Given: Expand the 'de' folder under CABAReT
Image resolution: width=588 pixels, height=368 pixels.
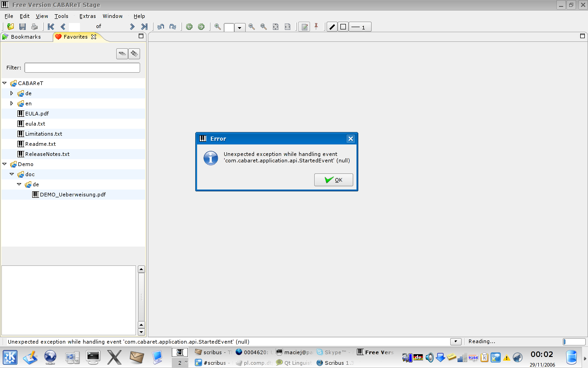Looking at the screenshot, I should click(12, 93).
